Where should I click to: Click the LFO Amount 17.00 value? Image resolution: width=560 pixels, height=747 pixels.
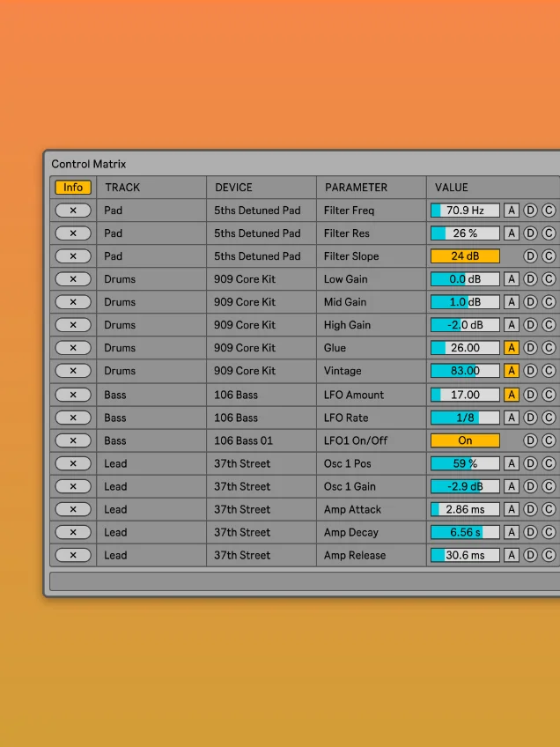click(465, 395)
